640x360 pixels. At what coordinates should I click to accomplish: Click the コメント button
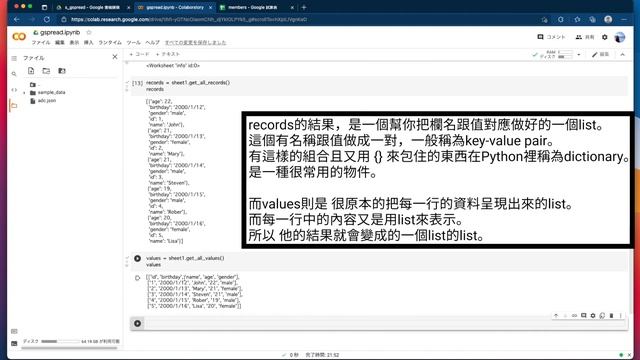[x=551, y=37]
